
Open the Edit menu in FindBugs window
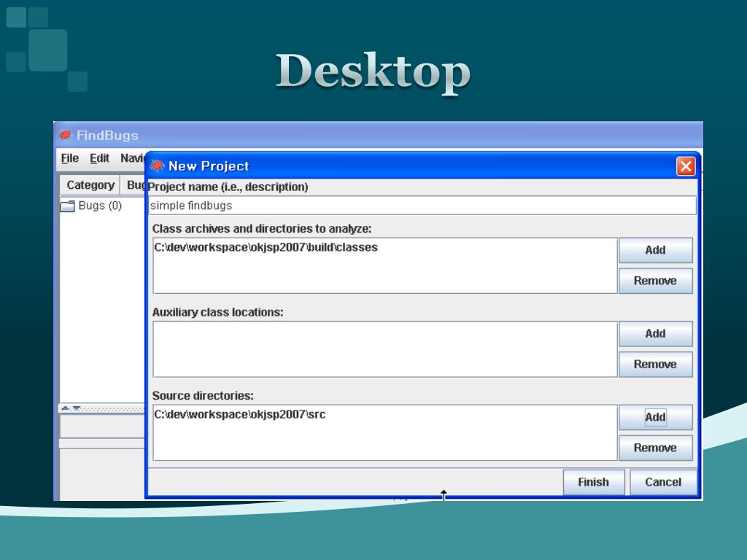coord(99,158)
